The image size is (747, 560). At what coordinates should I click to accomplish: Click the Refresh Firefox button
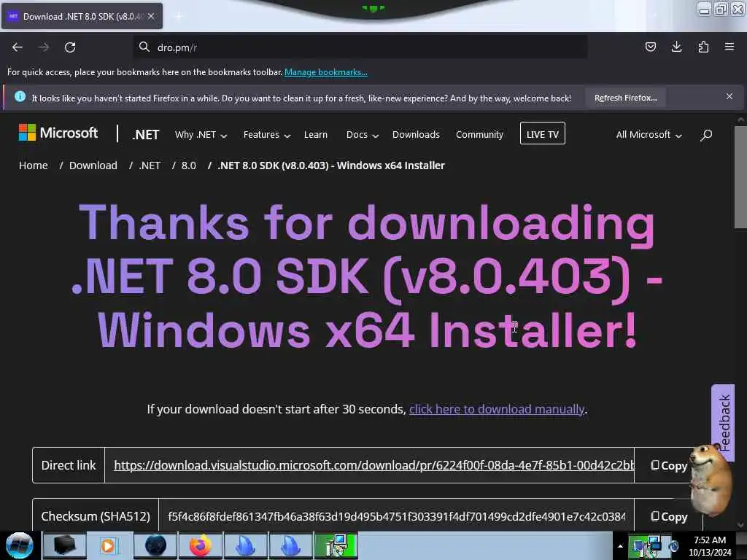625,98
